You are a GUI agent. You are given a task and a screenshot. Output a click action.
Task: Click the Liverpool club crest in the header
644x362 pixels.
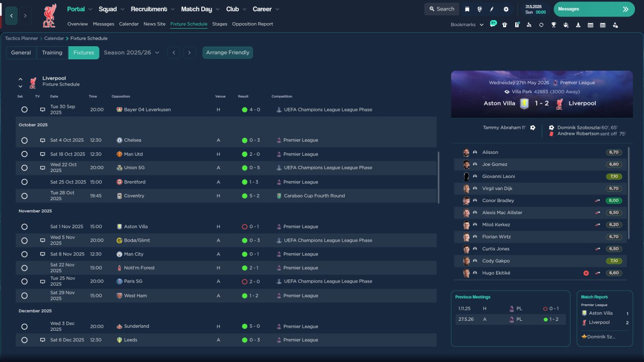click(49, 16)
